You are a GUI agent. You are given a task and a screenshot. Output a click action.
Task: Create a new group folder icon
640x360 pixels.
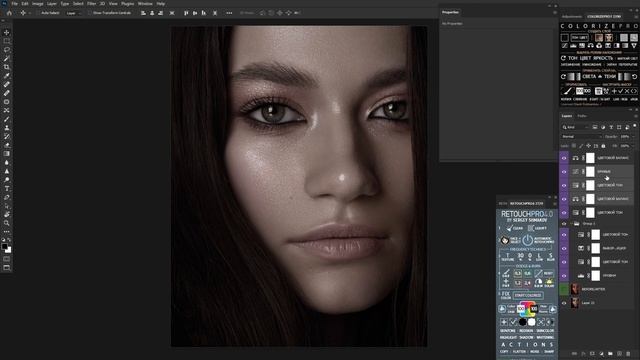(x=610, y=353)
